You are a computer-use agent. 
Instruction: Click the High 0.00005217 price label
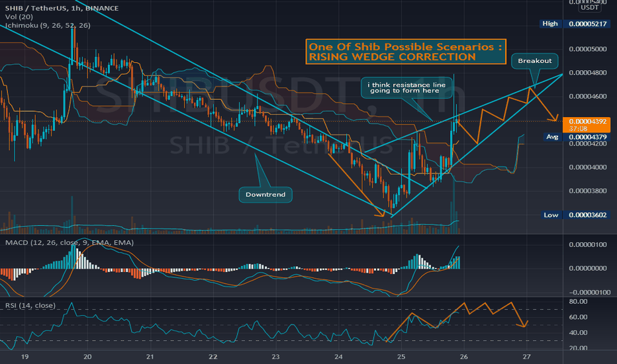click(575, 24)
